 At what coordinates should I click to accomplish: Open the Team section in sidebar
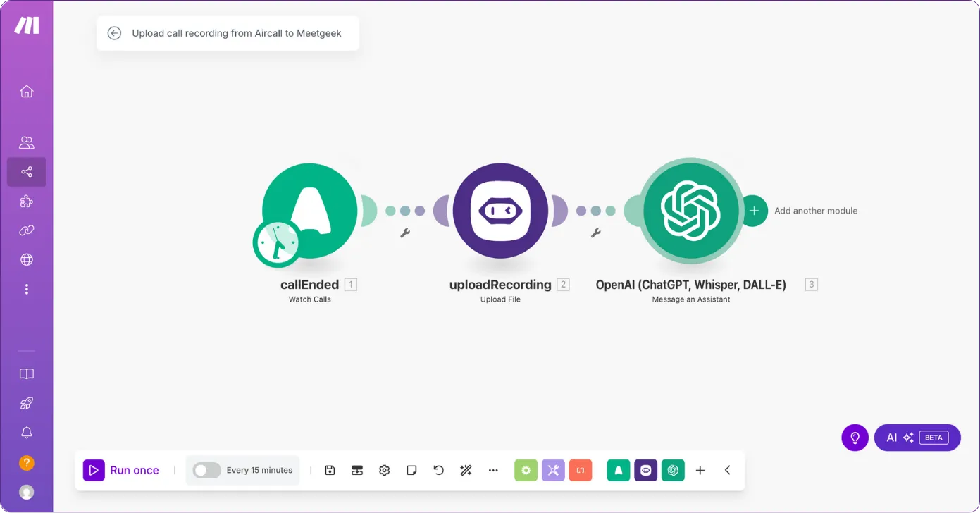(x=27, y=143)
